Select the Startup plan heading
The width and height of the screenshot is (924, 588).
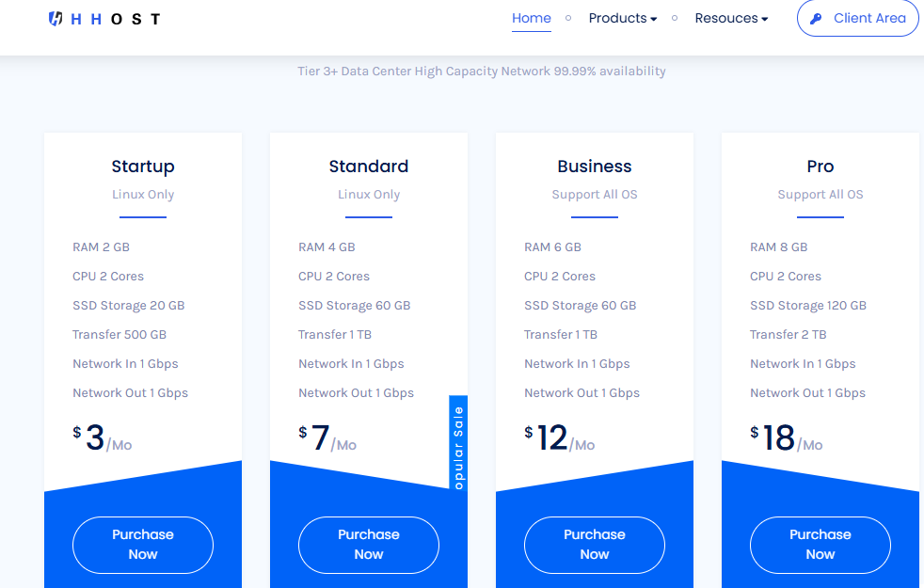143,167
